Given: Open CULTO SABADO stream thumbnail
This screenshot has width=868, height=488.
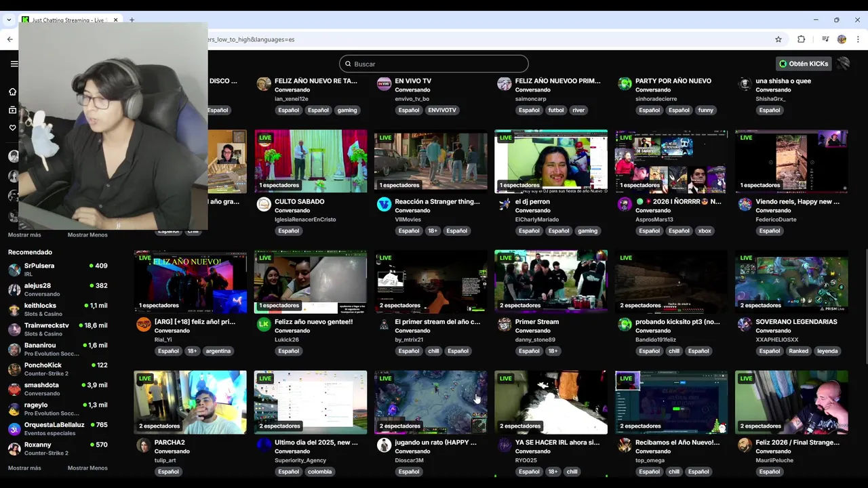Looking at the screenshot, I should [311, 161].
